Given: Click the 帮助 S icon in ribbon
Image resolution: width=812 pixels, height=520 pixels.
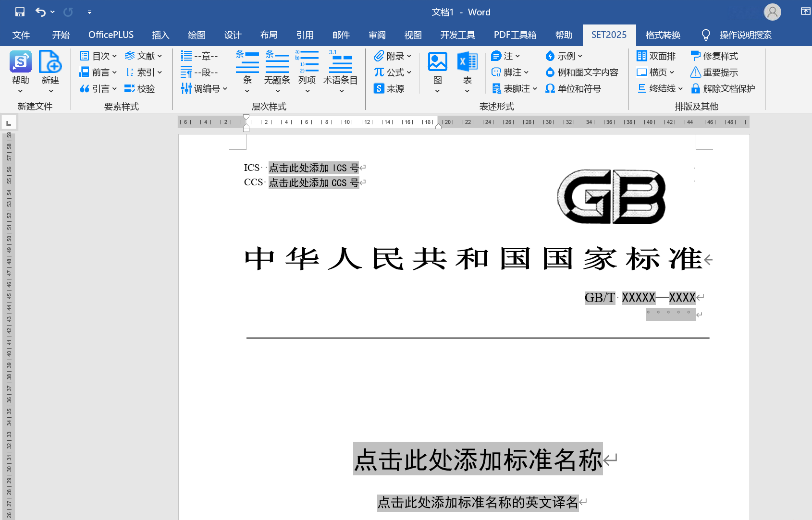Looking at the screenshot, I should click(x=20, y=62).
